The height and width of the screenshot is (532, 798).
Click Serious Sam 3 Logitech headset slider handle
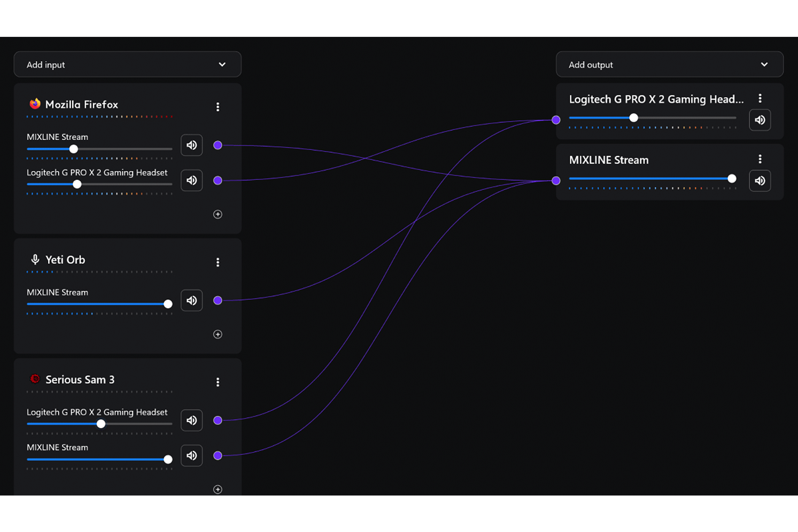tap(101, 424)
